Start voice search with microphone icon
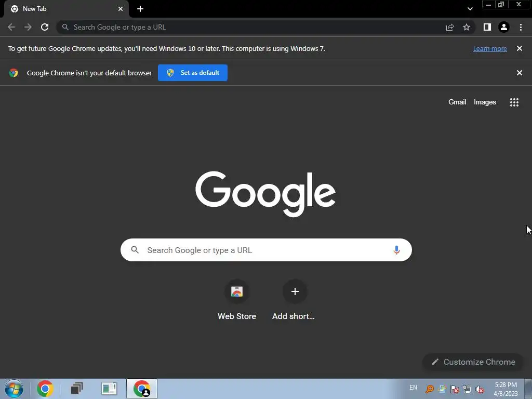This screenshot has height=399, width=532. [396, 250]
